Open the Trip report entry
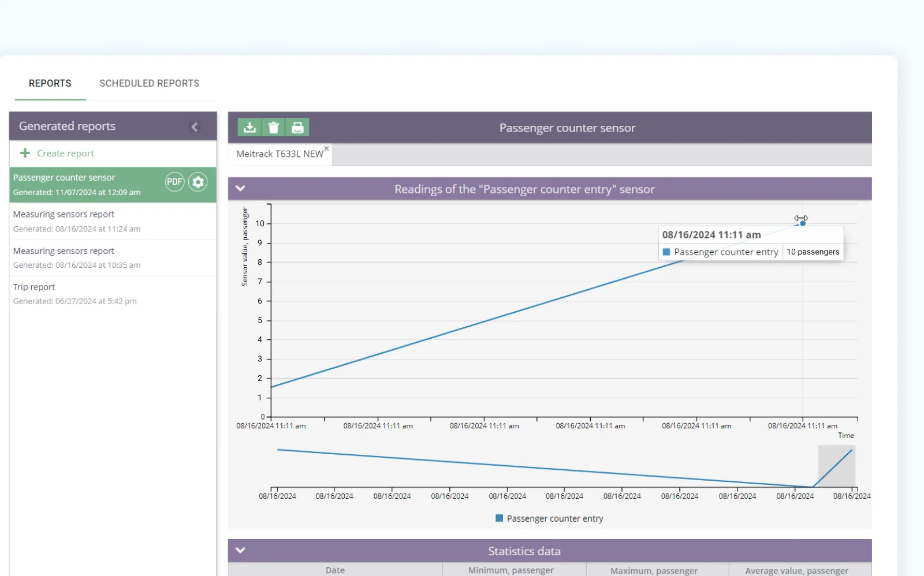Image resolution: width=924 pixels, height=576 pixels. [113, 294]
